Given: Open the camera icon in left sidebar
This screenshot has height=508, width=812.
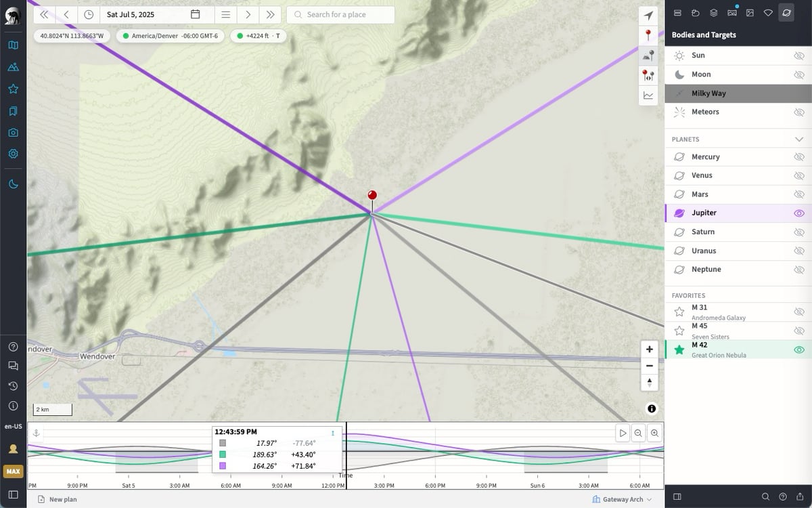Looking at the screenshot, I should (x=13, y=132).
